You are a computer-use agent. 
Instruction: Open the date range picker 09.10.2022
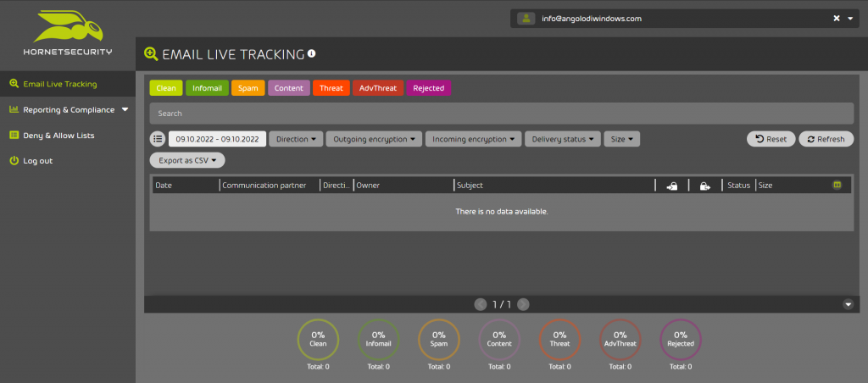coord(217,139)
